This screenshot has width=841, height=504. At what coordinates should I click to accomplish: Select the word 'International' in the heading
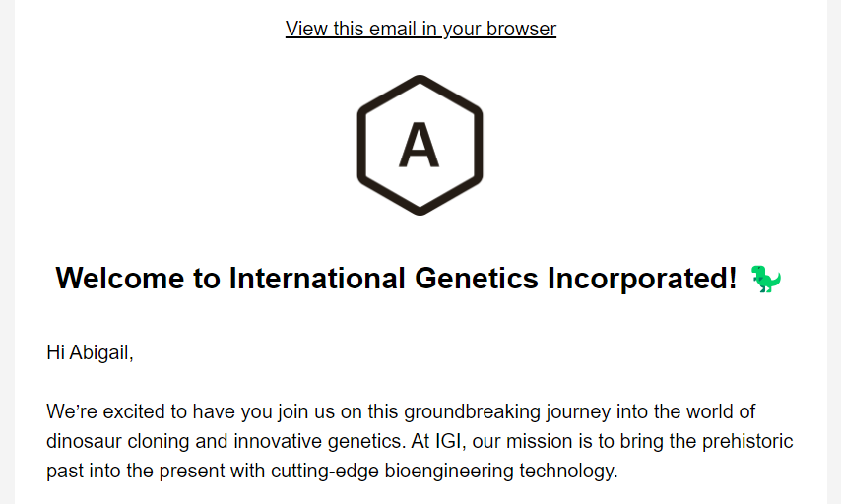pyautogui.click(x=317, y=279)
